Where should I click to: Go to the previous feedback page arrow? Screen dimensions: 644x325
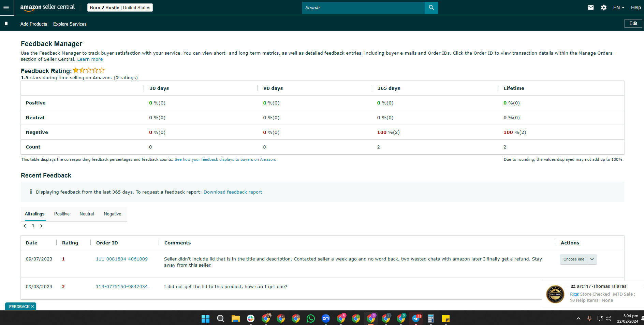[25, 226]
